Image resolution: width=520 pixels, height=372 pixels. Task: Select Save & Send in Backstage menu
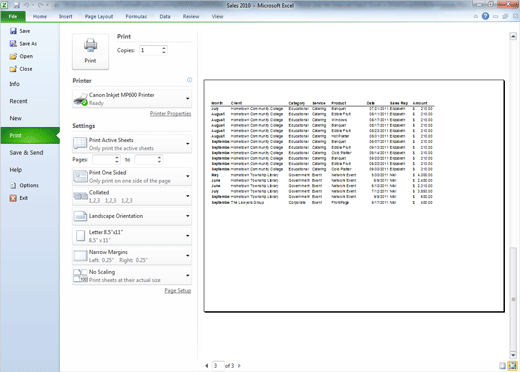point(26,153)
